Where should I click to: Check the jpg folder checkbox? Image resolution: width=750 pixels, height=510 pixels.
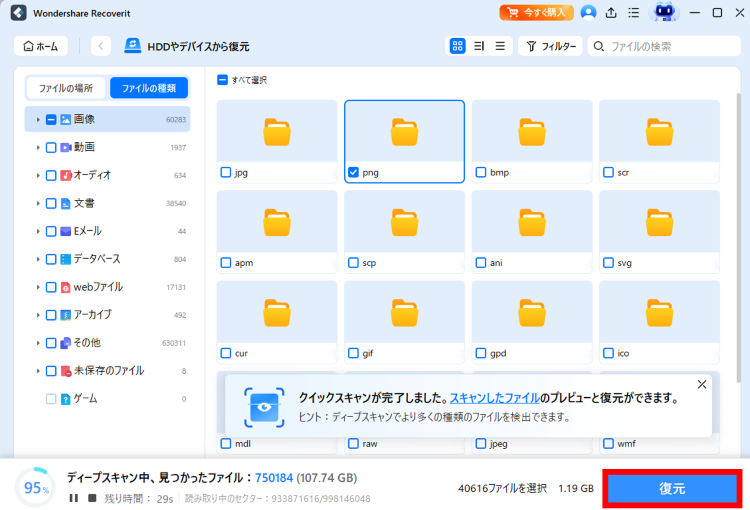coord(226,172)
